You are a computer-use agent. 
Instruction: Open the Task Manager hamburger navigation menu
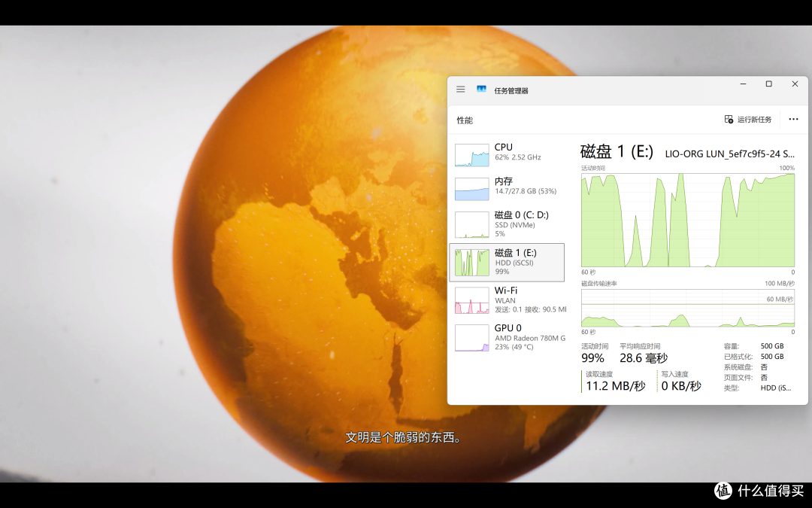[460, 90]
